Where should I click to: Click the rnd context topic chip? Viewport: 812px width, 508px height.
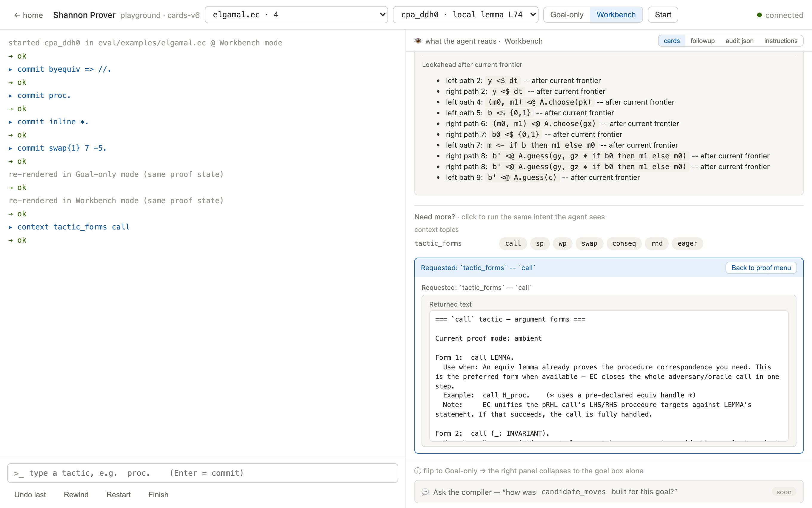pyautogui.click(x=657, y=243)
